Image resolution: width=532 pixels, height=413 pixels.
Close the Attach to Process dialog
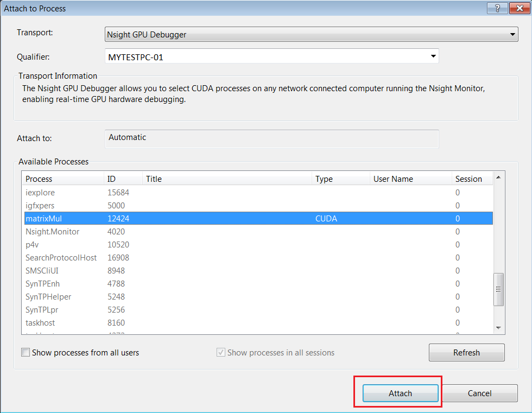(518, 8)
